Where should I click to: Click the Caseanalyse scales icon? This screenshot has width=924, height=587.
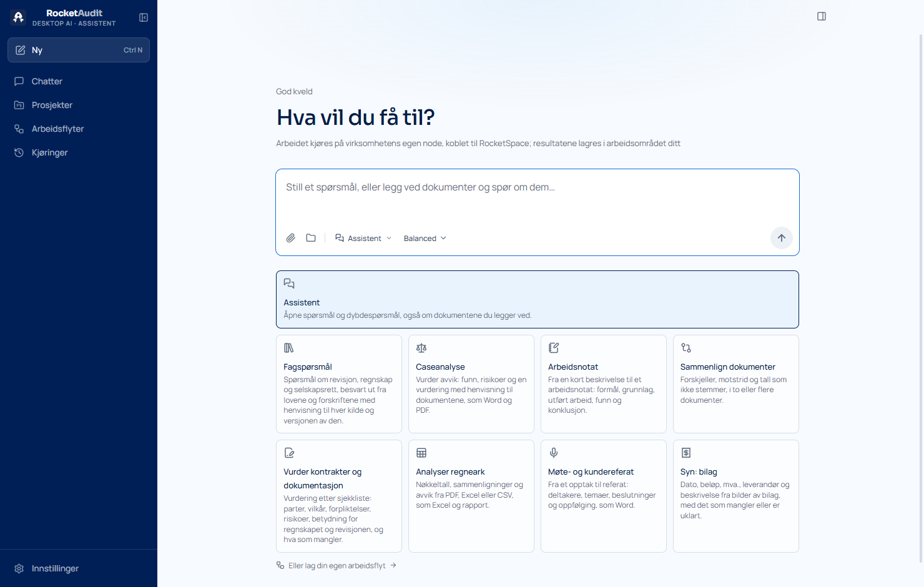[x=421, y=348]
